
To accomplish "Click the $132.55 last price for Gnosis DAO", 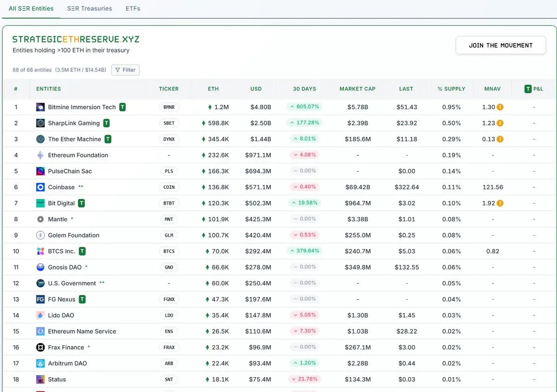I will (407, 267).
